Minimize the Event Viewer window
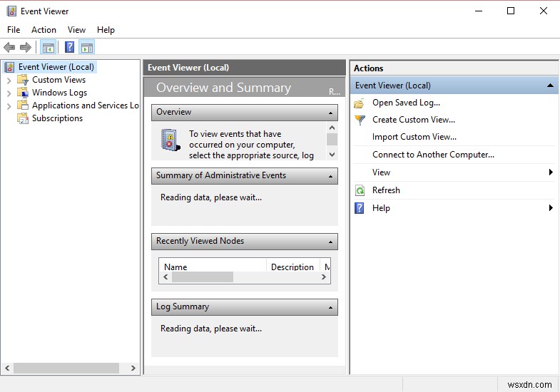This screenshot has width=560, height=392. (x=479, y=11)
